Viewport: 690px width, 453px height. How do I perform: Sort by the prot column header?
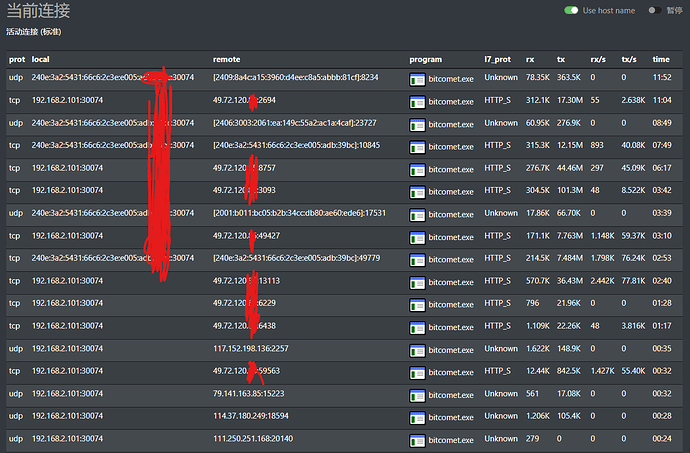coord(17,59)
